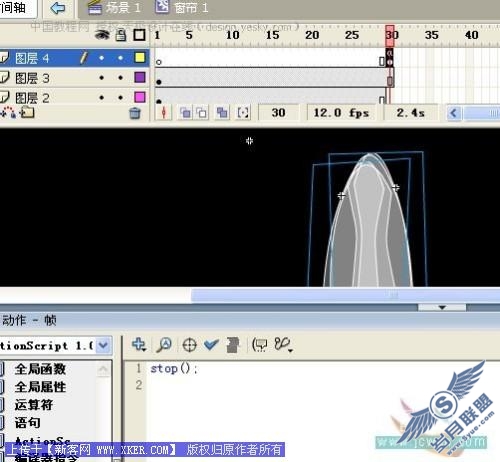Screen dimensions: 500x462
Task: Click the back arrow next to the timeline
Action: coord(58,8)
